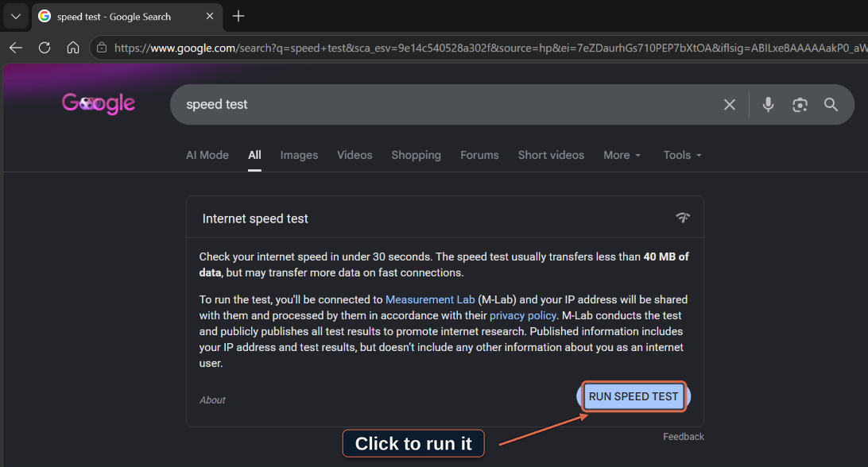This screenshot has height=467, width=868.
Task: Submit search with magnifying glass icon
Action: click(831, 105)
